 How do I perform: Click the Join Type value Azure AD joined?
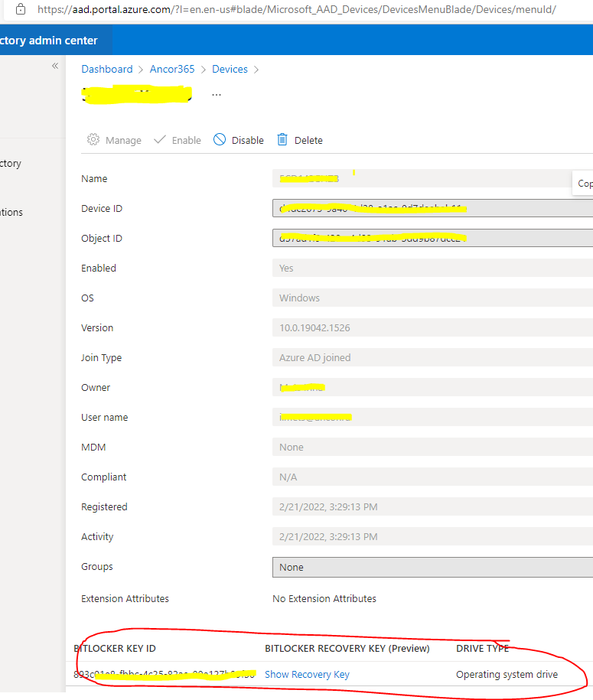[314, 357]
